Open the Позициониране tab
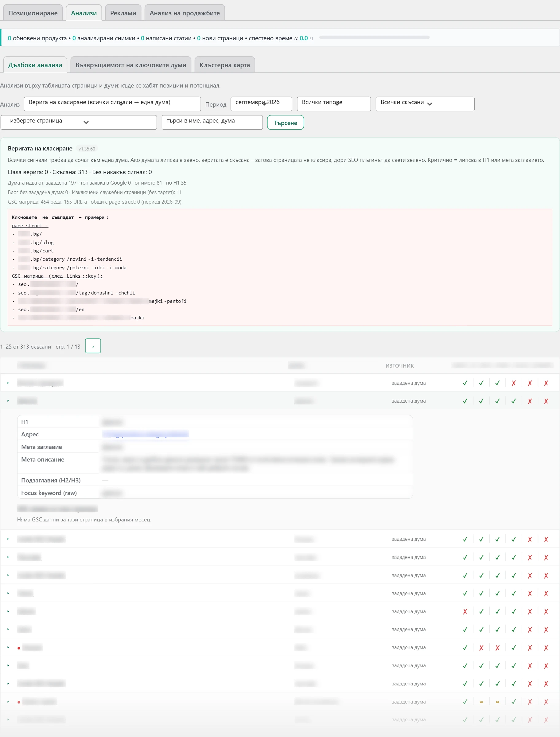560x737 pixels. [33, 13]
